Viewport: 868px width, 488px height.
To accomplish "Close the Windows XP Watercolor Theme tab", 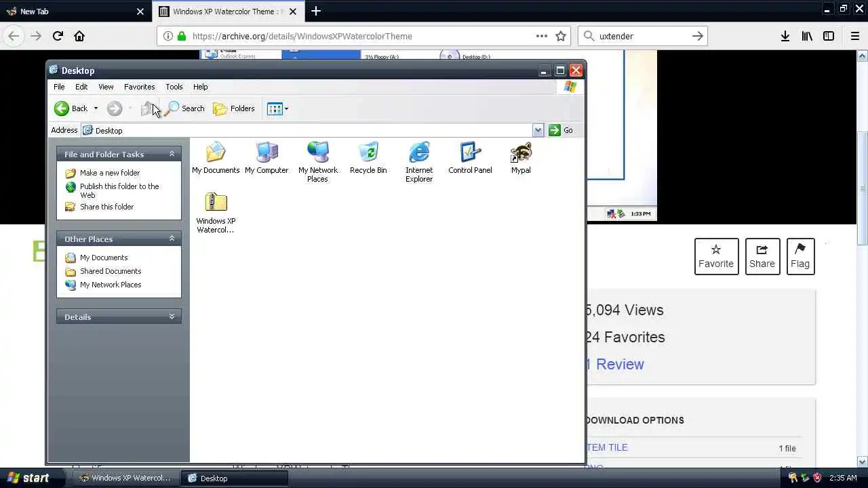I will 294,12.
